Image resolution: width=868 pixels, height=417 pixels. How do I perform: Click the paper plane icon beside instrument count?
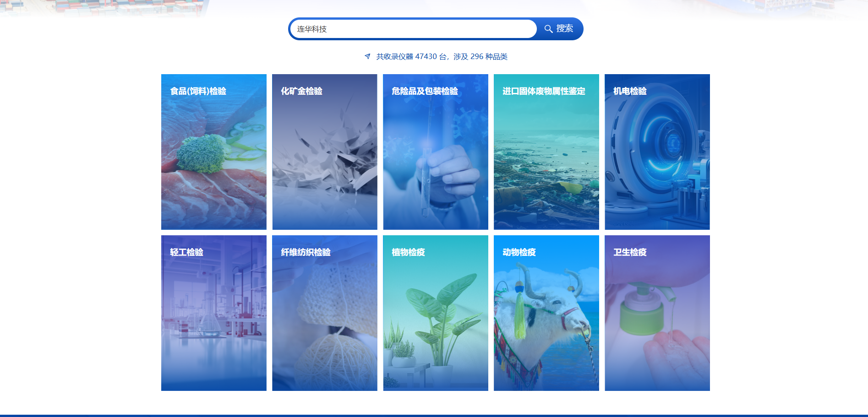pyautogui.click(x=367, y=56)
